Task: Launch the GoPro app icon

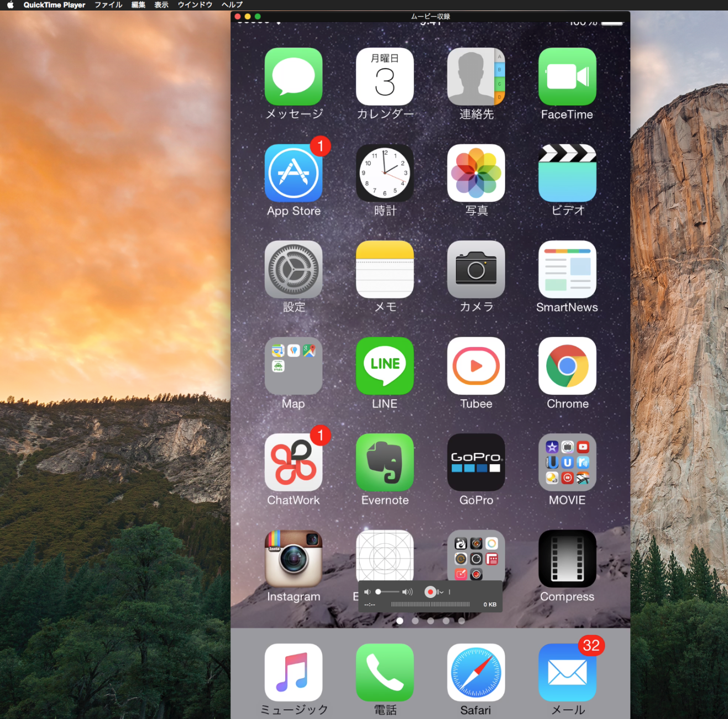Action: (476, 462)
